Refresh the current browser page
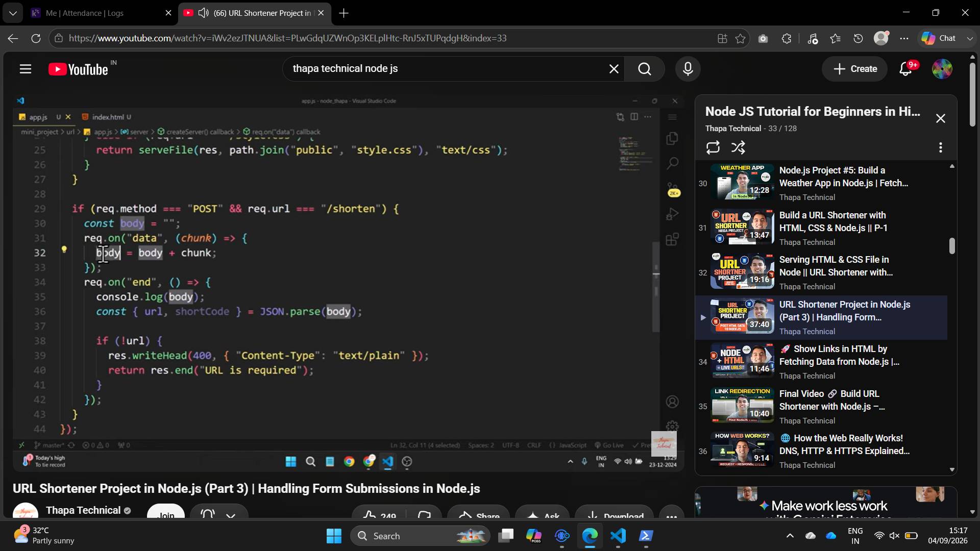Viewport: 980px width, 551px height. point(36,38)
